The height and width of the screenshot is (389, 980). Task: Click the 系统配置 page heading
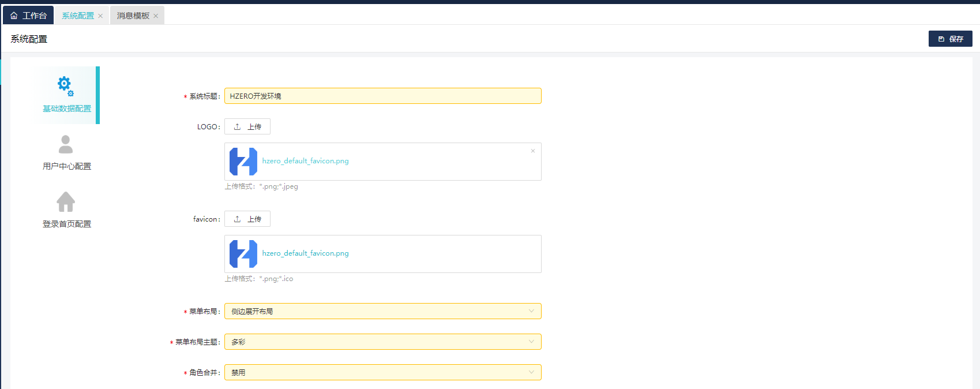coord(29,39)
